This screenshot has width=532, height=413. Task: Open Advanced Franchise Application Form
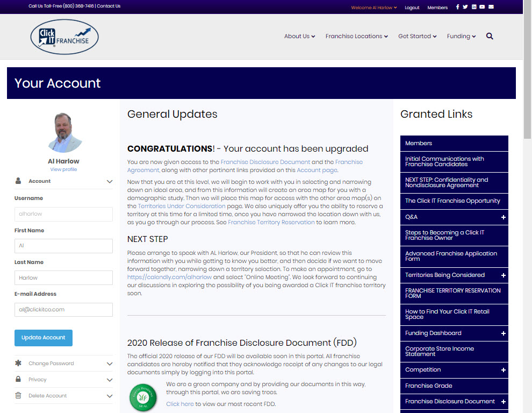click(454, 257)
